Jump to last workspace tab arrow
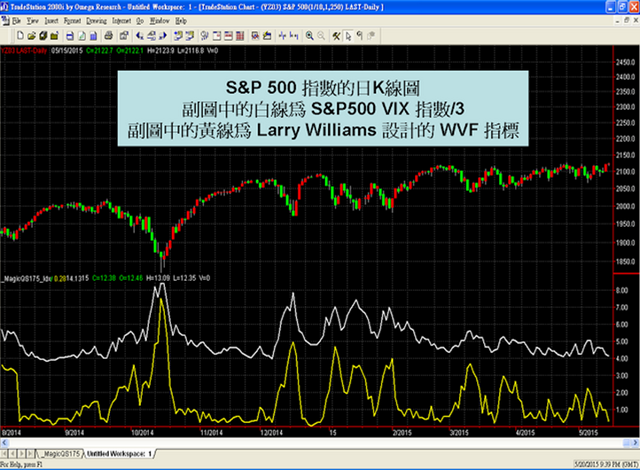Screen dimensions: 640x470 point(31,454)
